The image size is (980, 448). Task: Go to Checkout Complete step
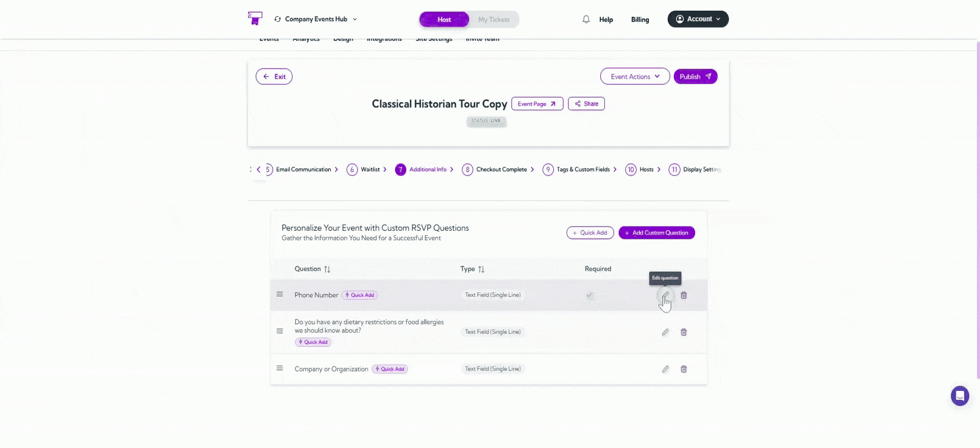[501, 169]
